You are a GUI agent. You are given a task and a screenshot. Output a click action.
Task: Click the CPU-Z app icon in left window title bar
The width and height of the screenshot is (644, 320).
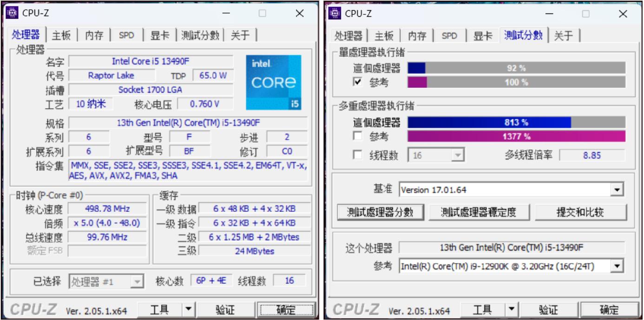(x=12, y=13)
